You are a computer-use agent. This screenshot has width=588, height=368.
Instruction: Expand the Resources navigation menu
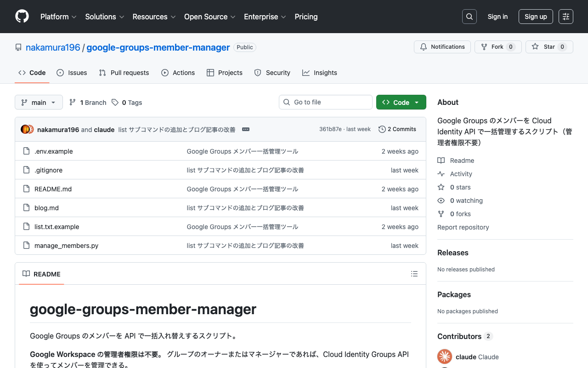[153, 17]
